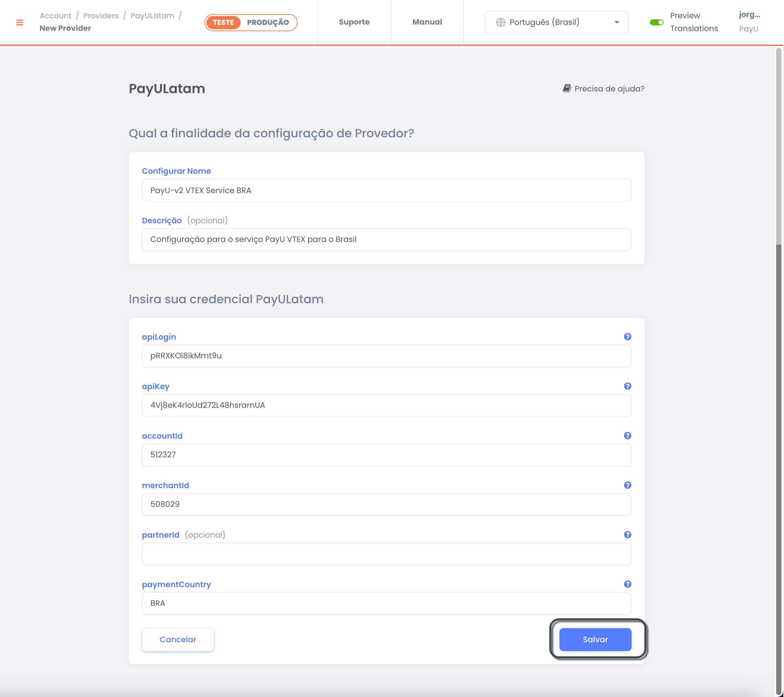Click the 'Insira sua credencial PayULatam' heading
Screen dimensions: 784x697
tap(226, 299)
